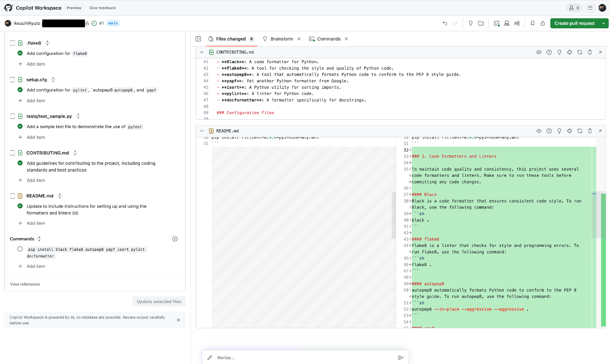
Task: Open the integrated terminal icon
Action: (x=497, y=24)
